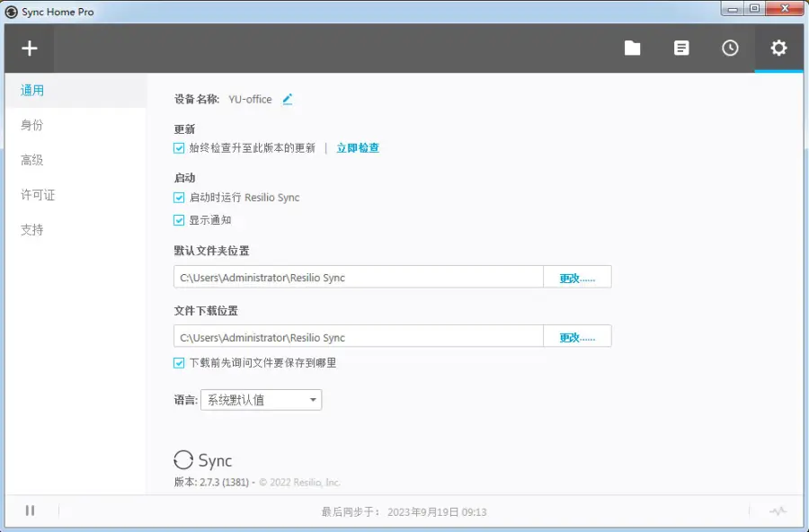Image resolution: width=809 pixels, height=532 pixels.
Task: Open the activity graph icon in status bar
Action: pos(778,511)
